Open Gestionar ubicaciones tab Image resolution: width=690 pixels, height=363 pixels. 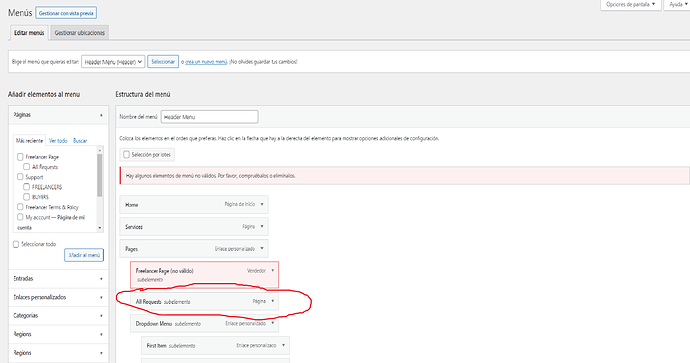(x=80, y=33)
